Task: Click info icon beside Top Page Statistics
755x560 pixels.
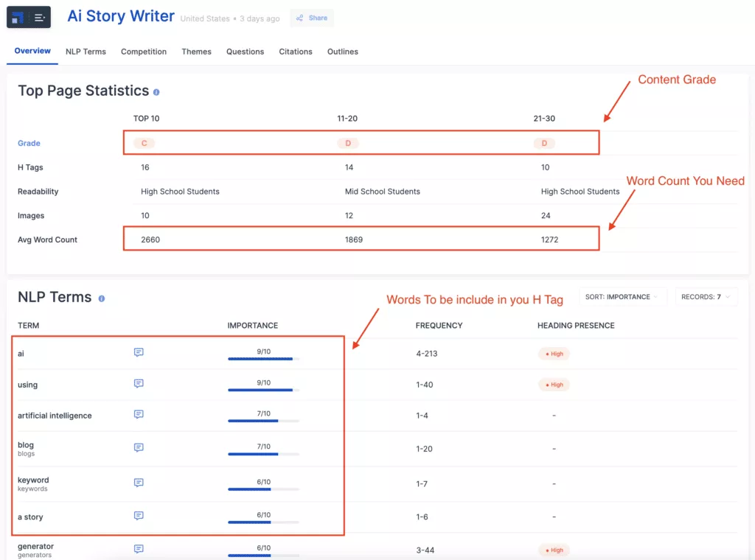Action: pos(156,92)
